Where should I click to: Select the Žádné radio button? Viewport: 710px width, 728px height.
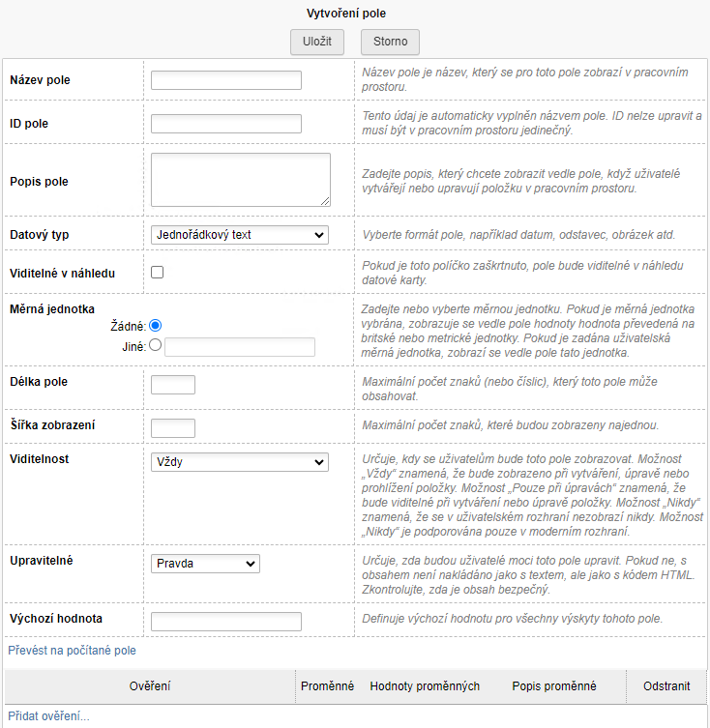156,326
